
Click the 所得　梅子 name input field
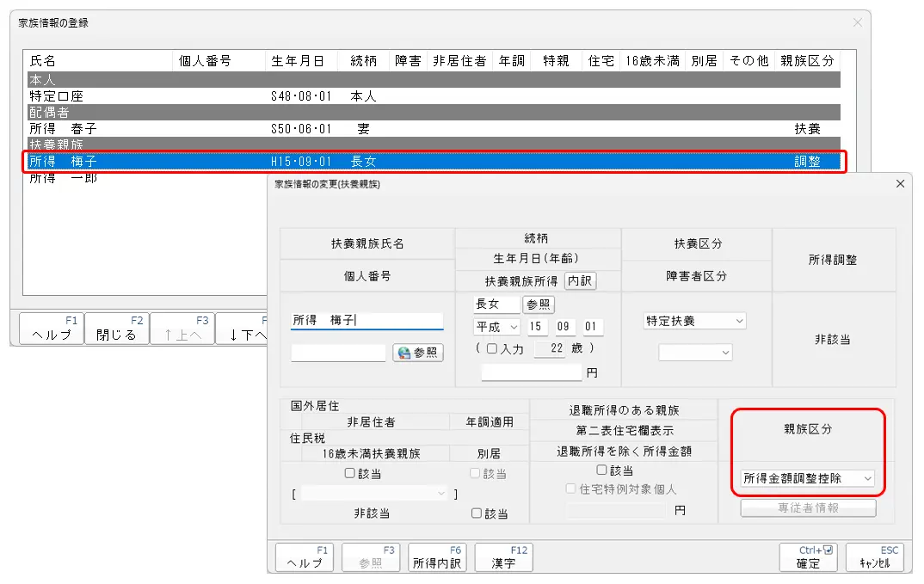click(367, 321)
